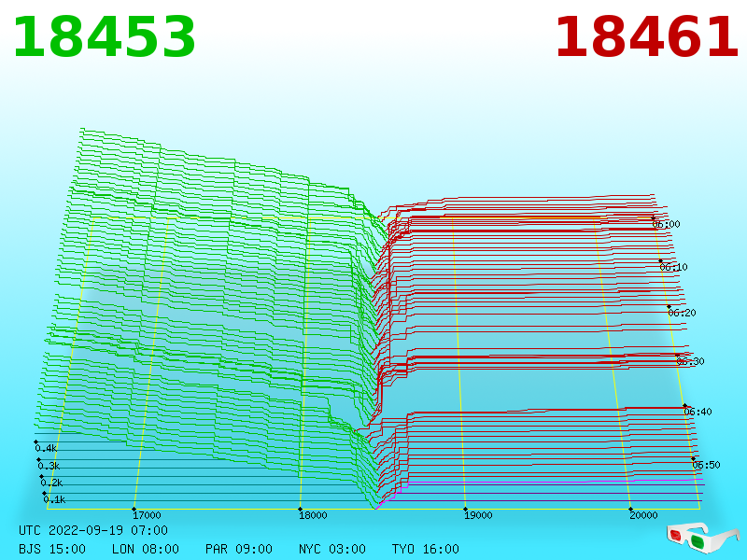Click the red ask price 18461
This screenshot has width=747, height=560.
646,37
